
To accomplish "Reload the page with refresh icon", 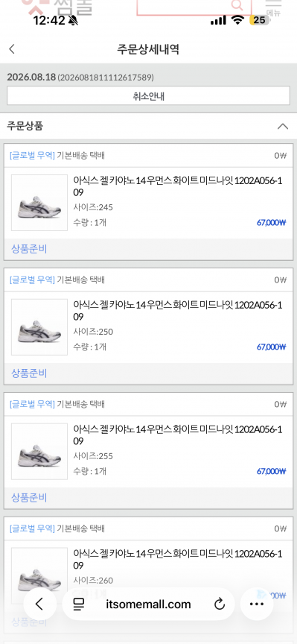I will point(220,604).
